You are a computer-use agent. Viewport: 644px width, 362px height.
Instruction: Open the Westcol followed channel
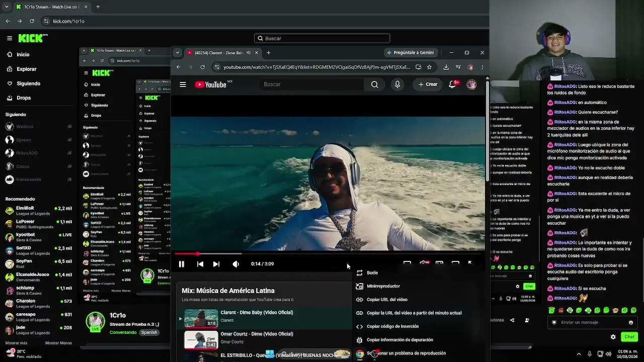tap(38, 127)
